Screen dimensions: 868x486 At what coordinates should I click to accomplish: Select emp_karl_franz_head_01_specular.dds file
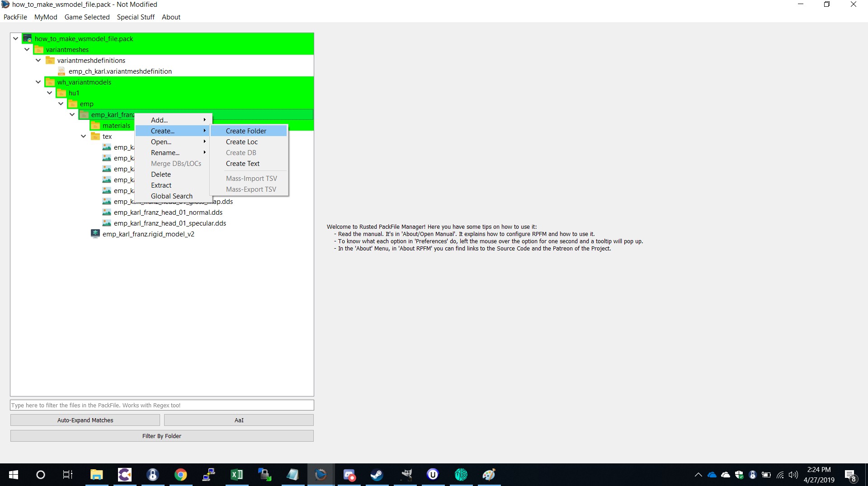tap(170, 223)
